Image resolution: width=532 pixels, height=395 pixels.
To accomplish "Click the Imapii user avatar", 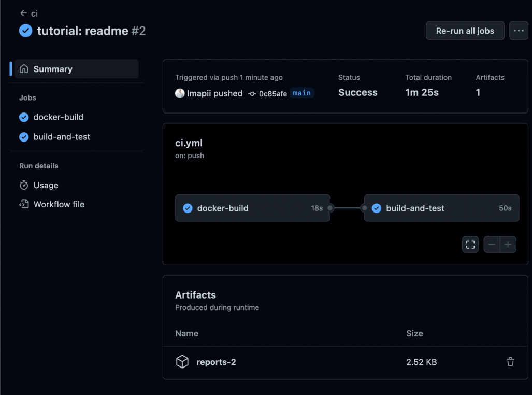I will pyautogui.click(x=180, y=93).
